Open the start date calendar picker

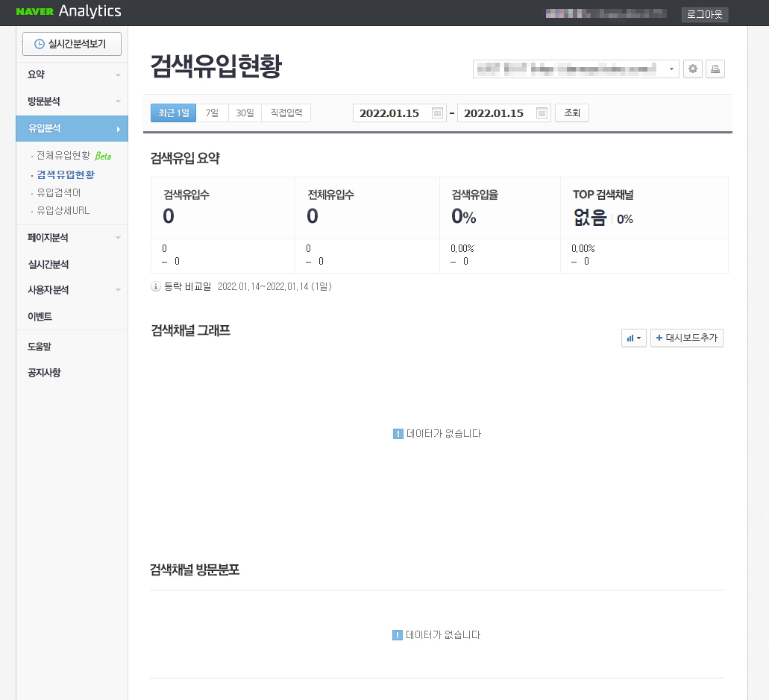(437, 113)
